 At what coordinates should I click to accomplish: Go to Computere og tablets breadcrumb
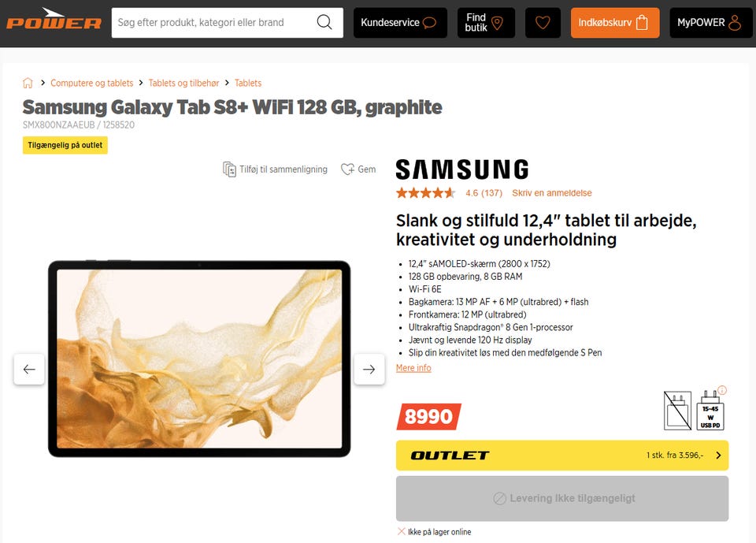point(91,83)
